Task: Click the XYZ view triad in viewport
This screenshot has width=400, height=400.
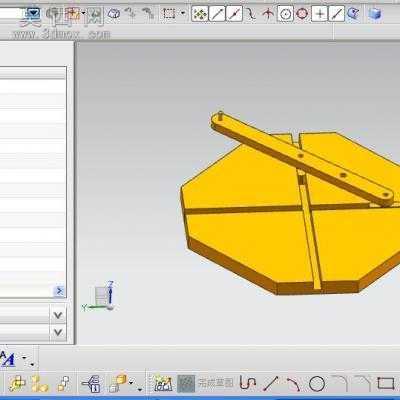Action: [100, 297]
